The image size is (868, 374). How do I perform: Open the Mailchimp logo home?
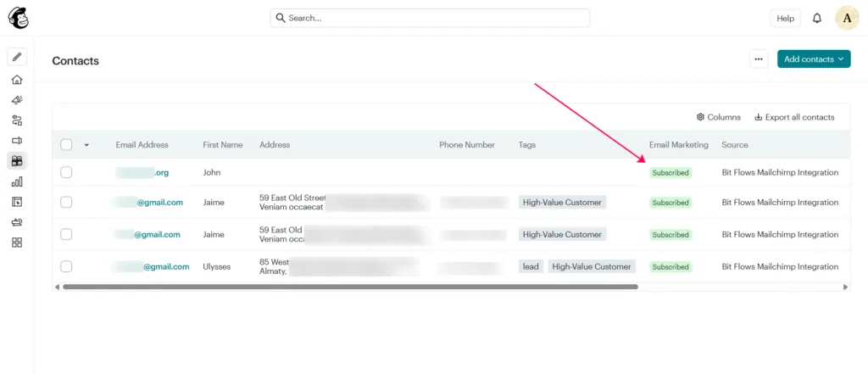point(19,19)
